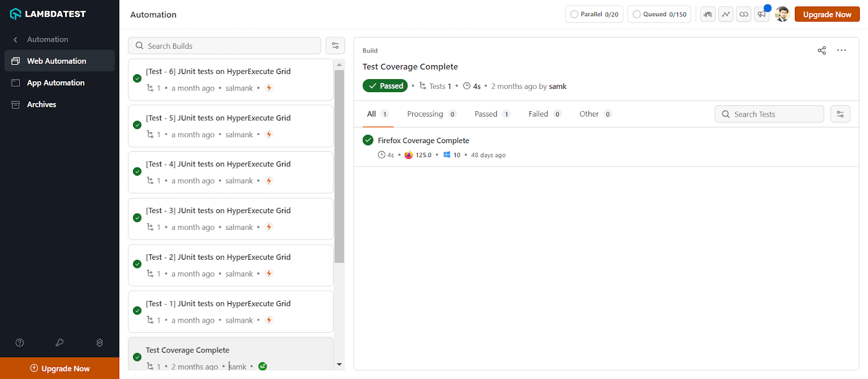This screenshot has width=868, height=379.
Task: Click the top-right Upgrade Now button
Action: tap(827, 15)
